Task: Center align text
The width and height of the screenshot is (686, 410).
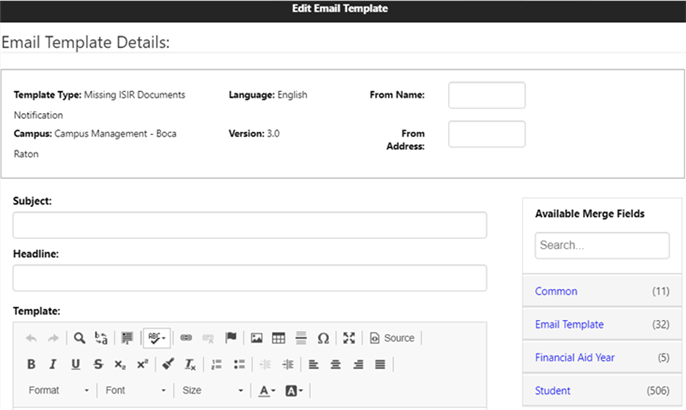Action: 336,364
